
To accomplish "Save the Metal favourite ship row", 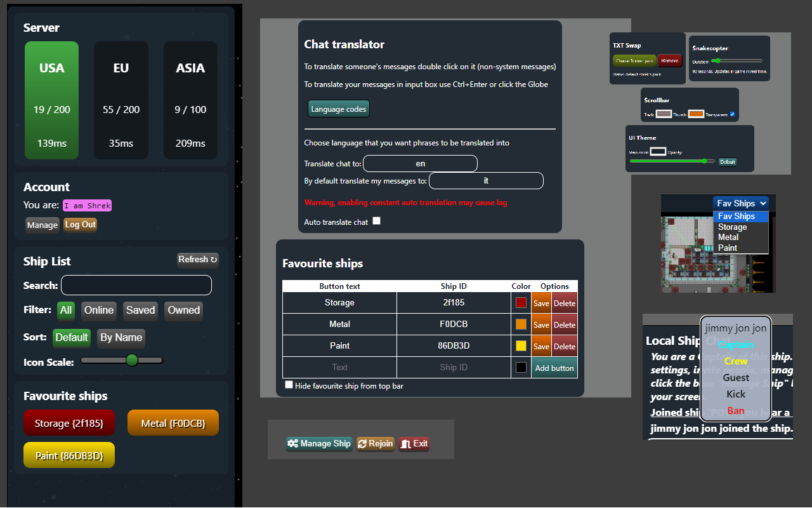I will click(541, 324).
